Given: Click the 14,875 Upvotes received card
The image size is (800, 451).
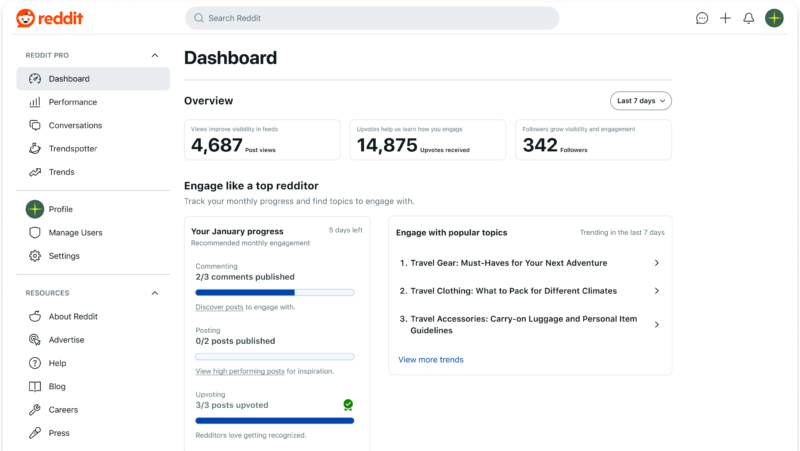Looking at the screenshot, I should [428, 140].
